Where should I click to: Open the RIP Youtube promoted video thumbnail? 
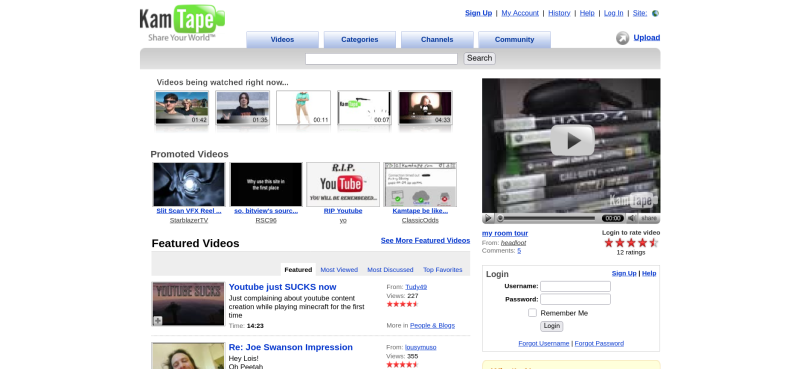[x=343, y=184]
